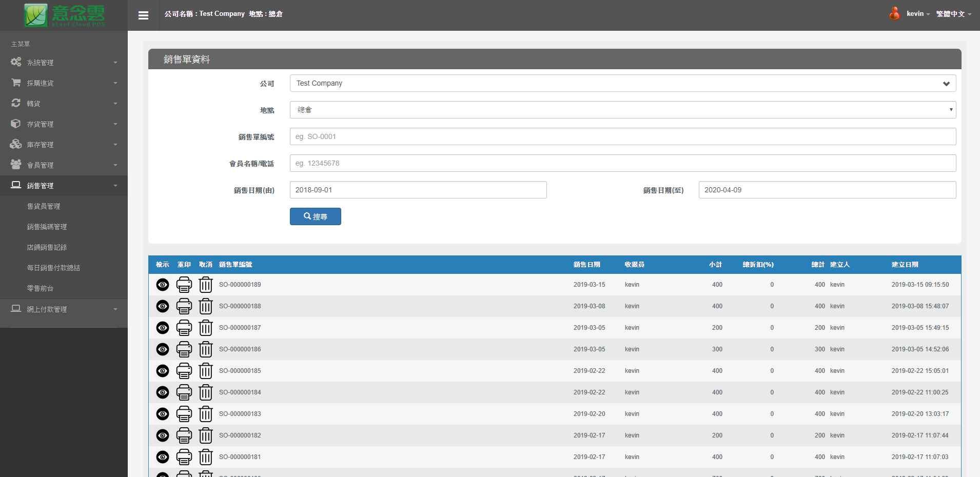Viewport: 980px width, 477px height.
Task: Expand the 系統管理 sidebar menu
Action: (x=64, y=63)
